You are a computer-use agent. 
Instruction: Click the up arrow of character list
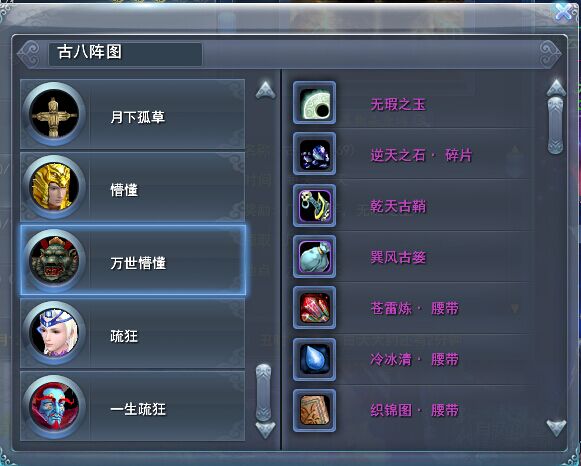[x=266, y=90]
